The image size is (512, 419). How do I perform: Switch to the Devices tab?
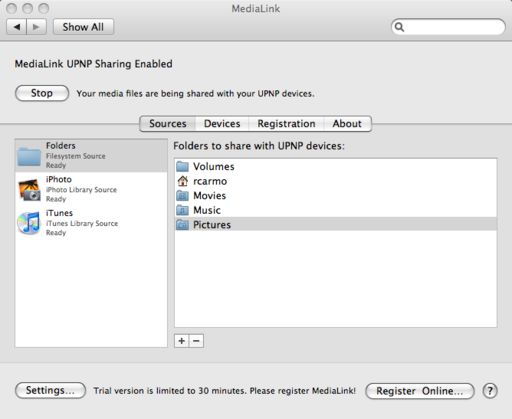click(x=222, y=124)
